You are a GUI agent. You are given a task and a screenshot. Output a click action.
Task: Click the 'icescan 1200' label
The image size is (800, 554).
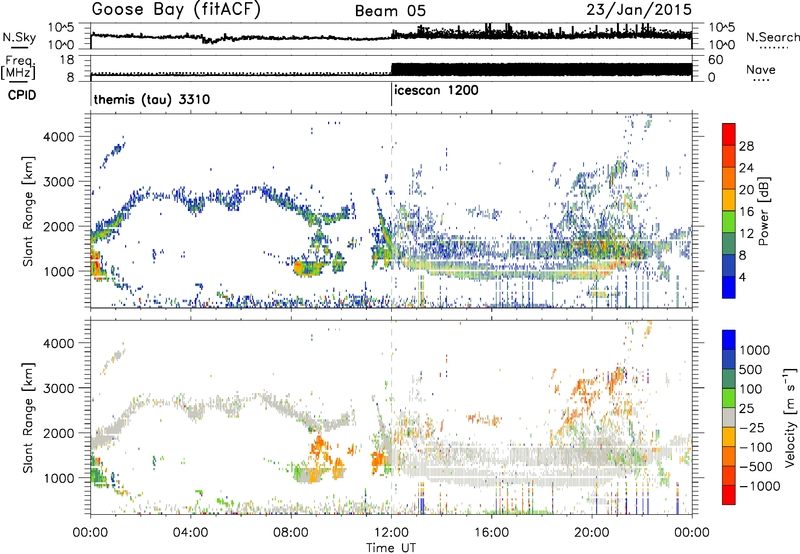tap(436, 91)
